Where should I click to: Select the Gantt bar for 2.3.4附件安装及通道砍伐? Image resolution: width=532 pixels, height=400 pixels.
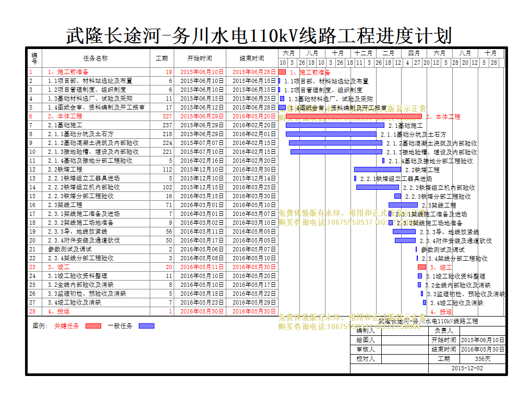[405, 240]
